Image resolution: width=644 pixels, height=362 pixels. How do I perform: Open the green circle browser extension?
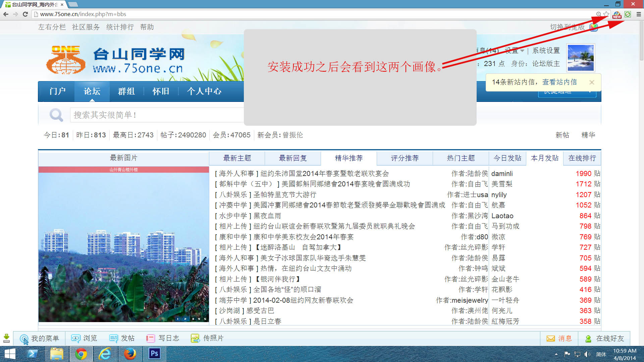click(628, 14)
